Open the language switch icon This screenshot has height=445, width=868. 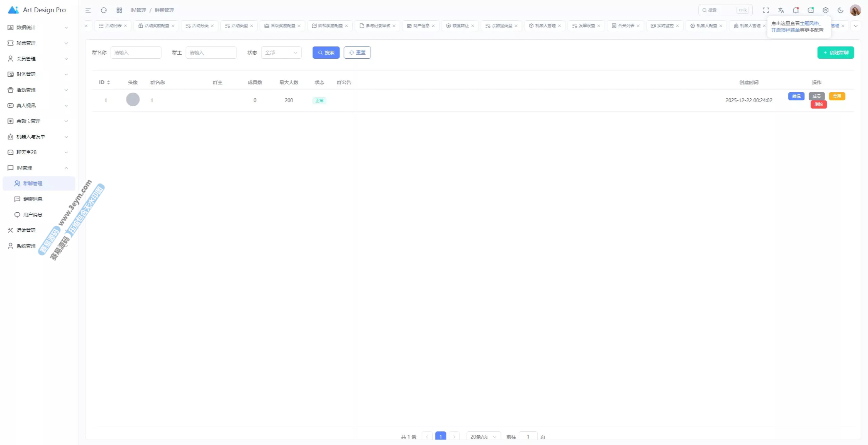coord(781,10)
